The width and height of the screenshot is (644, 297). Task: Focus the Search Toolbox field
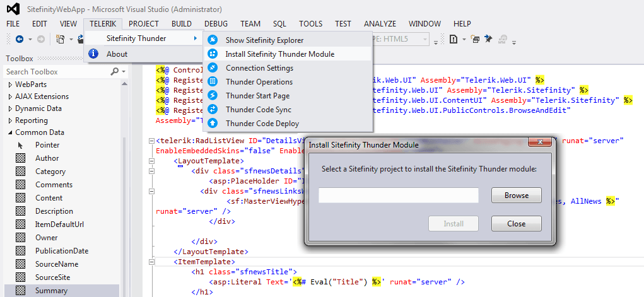tap(56, 72)
